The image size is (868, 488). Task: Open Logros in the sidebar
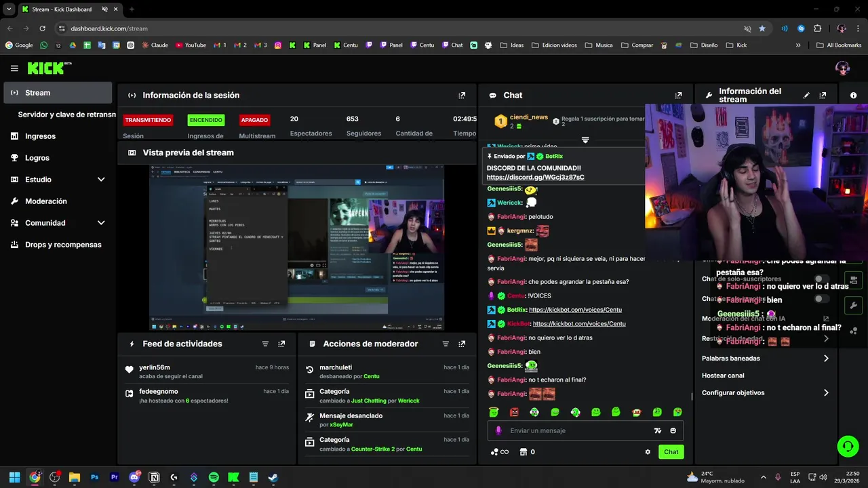[x=58, y=158]
